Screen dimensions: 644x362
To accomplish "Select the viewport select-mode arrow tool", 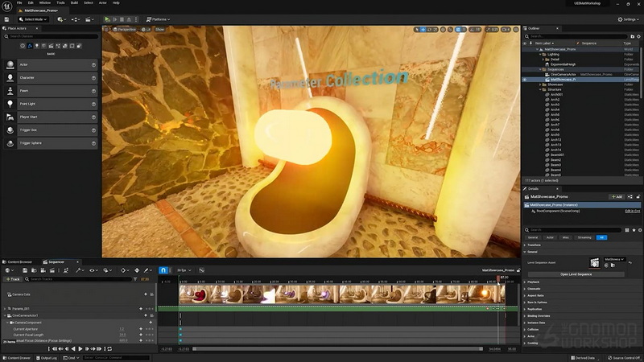I will (x=417, y=30).
